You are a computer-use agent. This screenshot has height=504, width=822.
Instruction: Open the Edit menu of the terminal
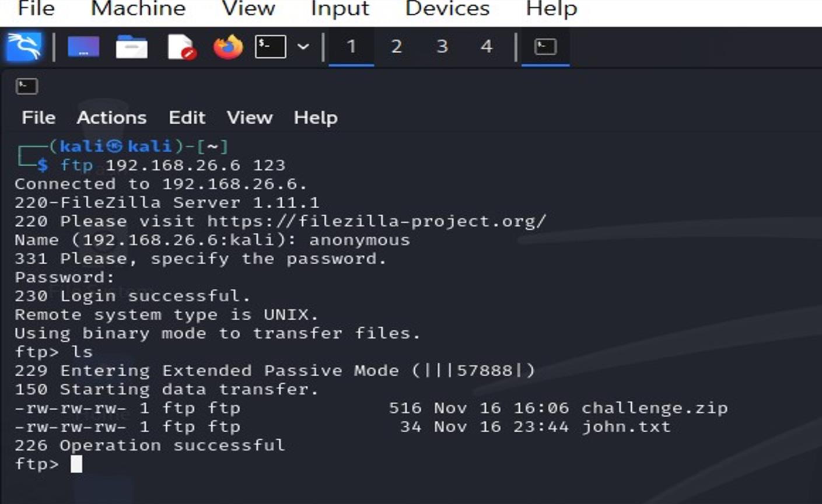pyautogui.click(x=187, y=117)
